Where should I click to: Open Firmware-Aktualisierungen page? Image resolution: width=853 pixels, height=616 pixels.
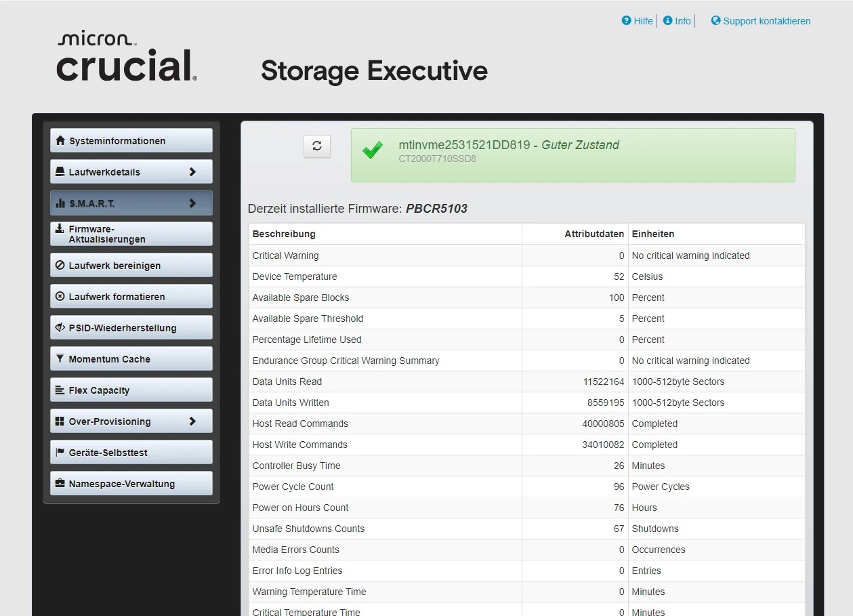pyautogui.click(x=131, y=234)
